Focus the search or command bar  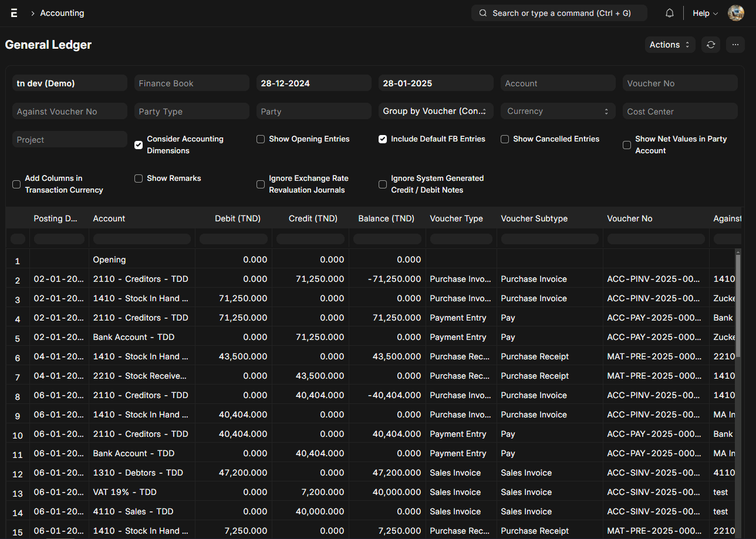[559, 13]
